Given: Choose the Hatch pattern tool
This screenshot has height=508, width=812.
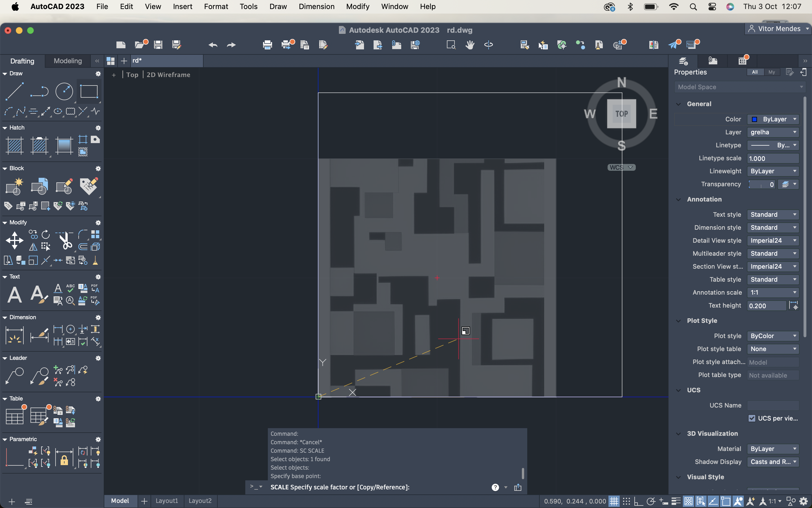Looking at the screenshot, I should 14,145.
